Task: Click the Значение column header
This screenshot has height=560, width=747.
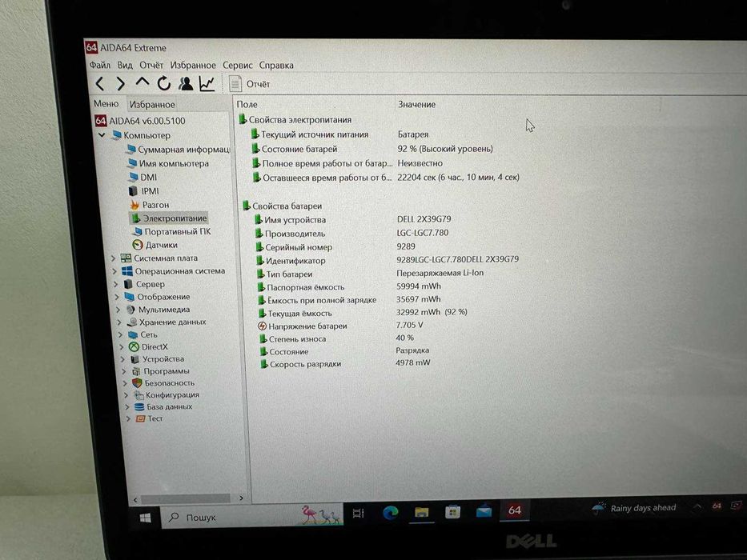Action: pos(417,104)
